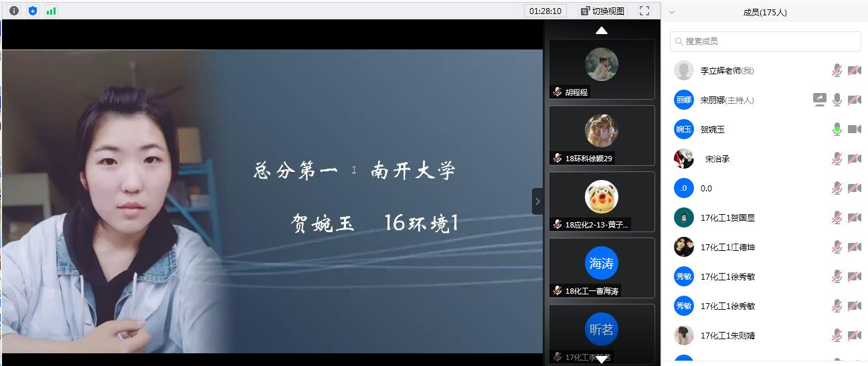Click muted microphone for 17化工1江德坤

tap(837, 247)
